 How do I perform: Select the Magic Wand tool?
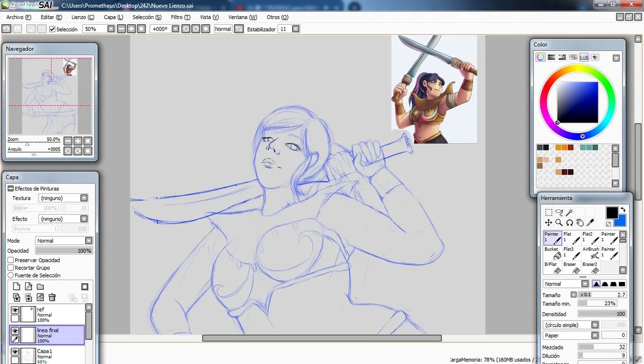[x=570, y=212]
